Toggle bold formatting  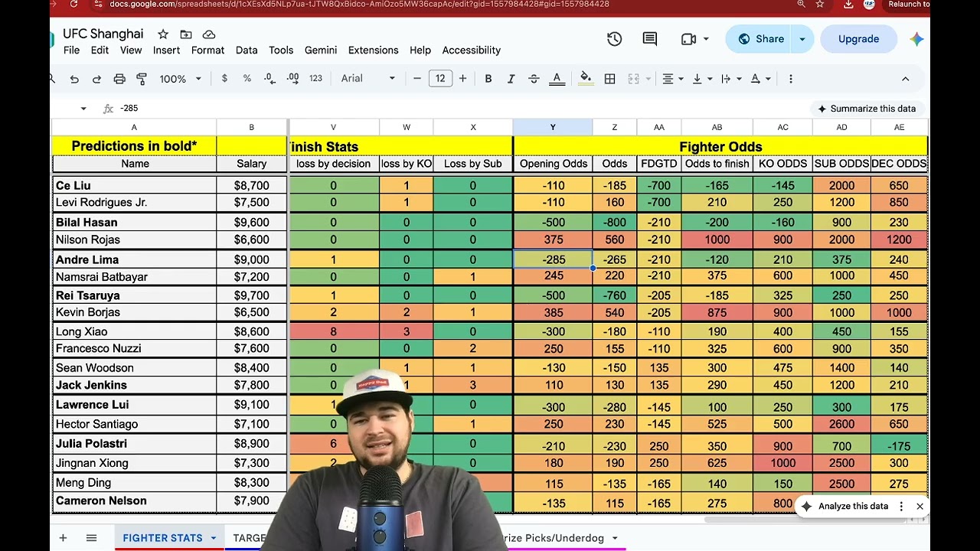(x=488, y=79)
